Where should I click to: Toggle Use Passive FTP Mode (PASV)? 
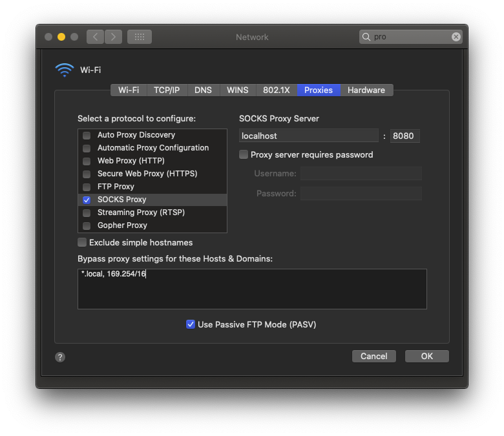(x=191, y=324)
